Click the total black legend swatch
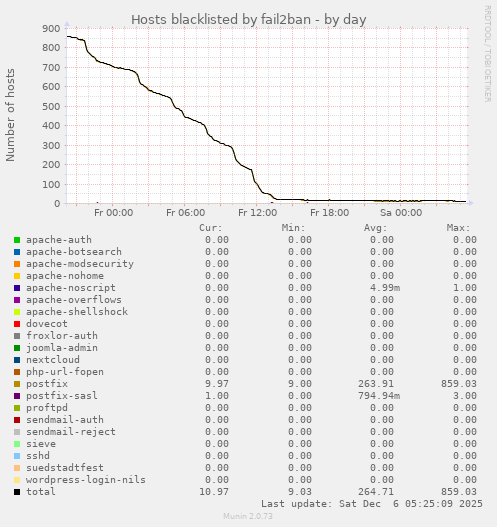497x527 pixels. [17, 492]
